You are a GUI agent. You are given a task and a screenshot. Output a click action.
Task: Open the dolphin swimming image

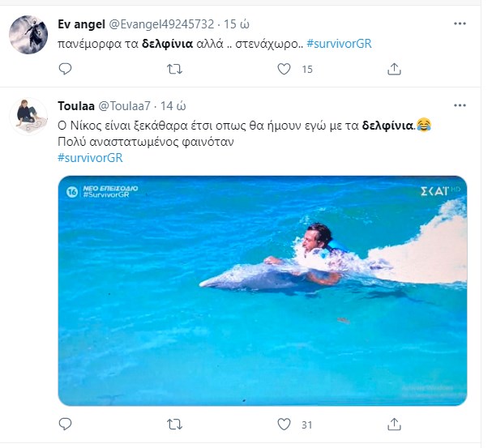(x=262, y=290)
